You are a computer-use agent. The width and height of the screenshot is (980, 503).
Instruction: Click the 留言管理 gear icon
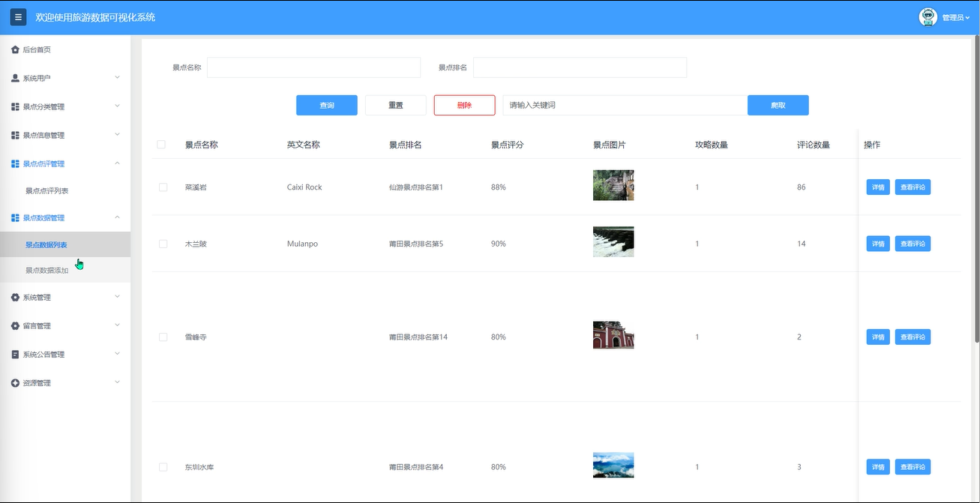point(15,326)
